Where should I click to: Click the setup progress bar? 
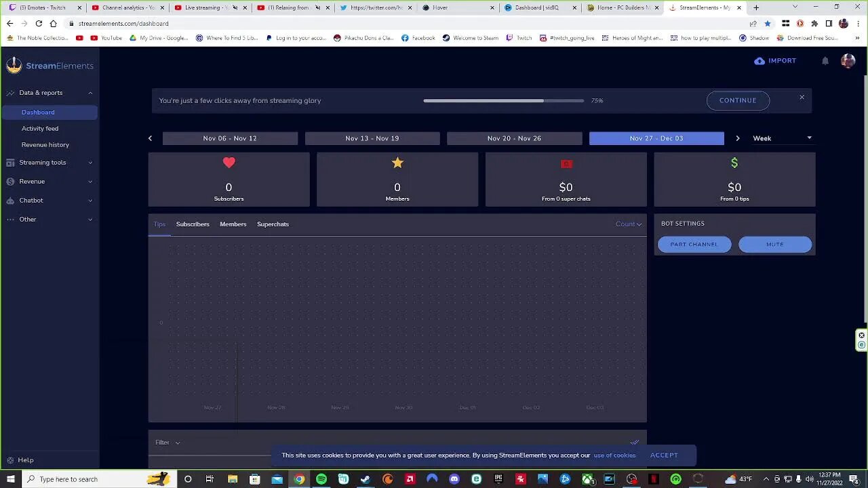pyautogui.click(x=504, y=100)
